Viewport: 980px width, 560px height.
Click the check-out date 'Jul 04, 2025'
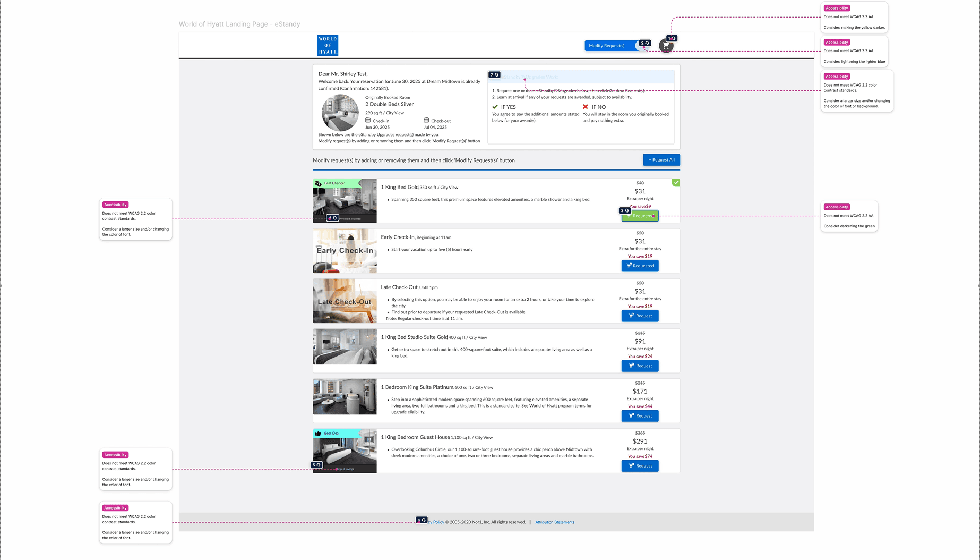coord(435,128)
